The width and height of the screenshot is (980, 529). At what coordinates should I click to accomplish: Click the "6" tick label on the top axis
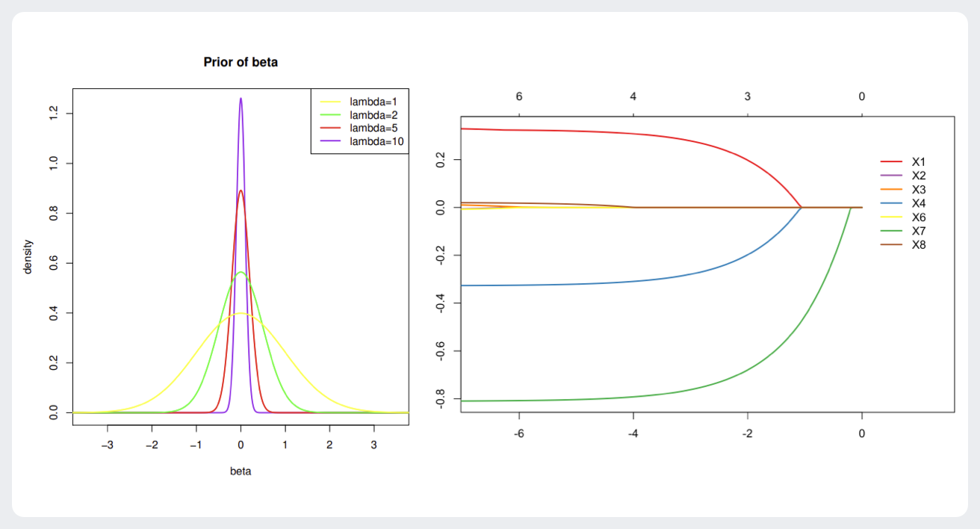(519, 97)
